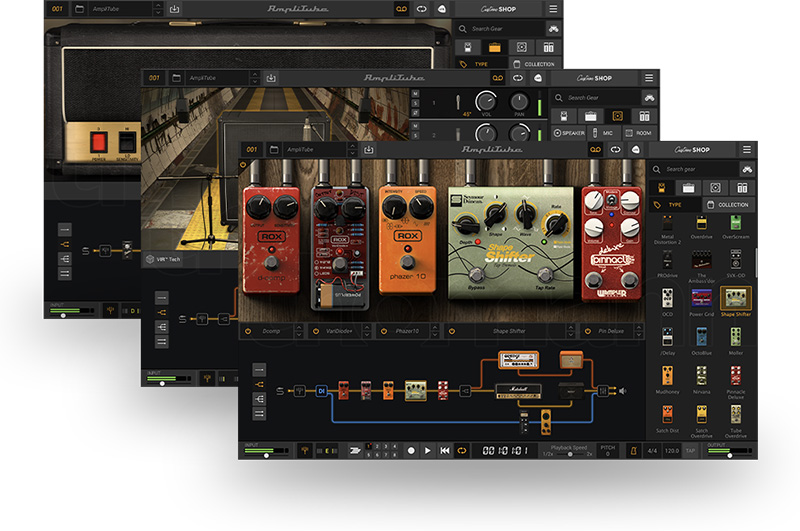Select the orange cabinet in signal chain
The width and height of the screenshot is (800, 531).
571,360
